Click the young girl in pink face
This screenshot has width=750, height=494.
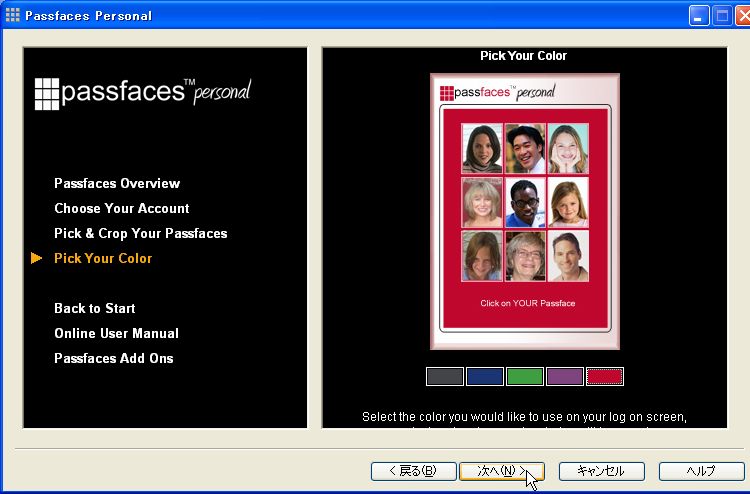tap(568, 202)
